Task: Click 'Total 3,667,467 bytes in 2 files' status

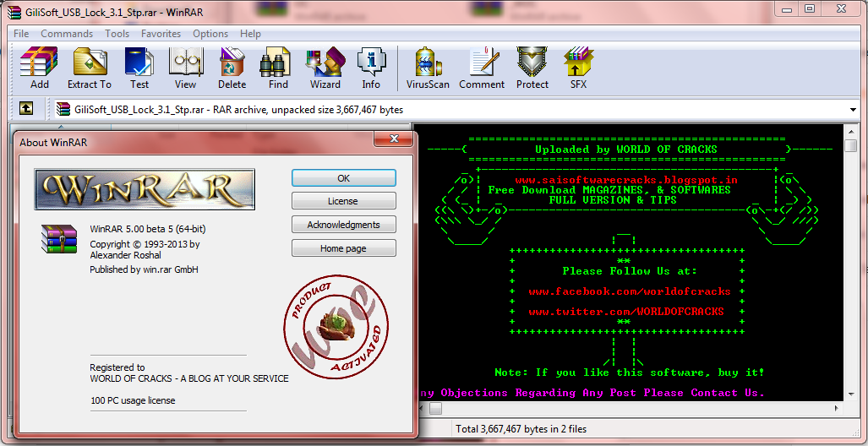Action: pyautogui.click(x=521, y=429)
